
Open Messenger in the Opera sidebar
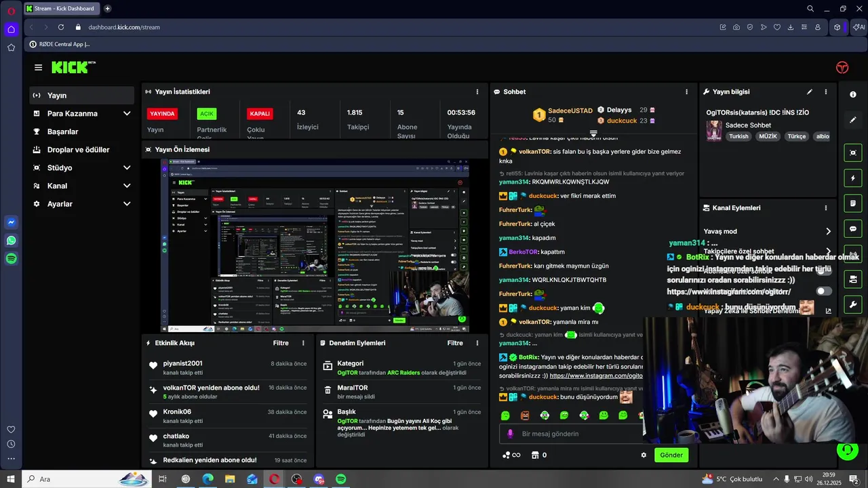[x=11, y=222]
